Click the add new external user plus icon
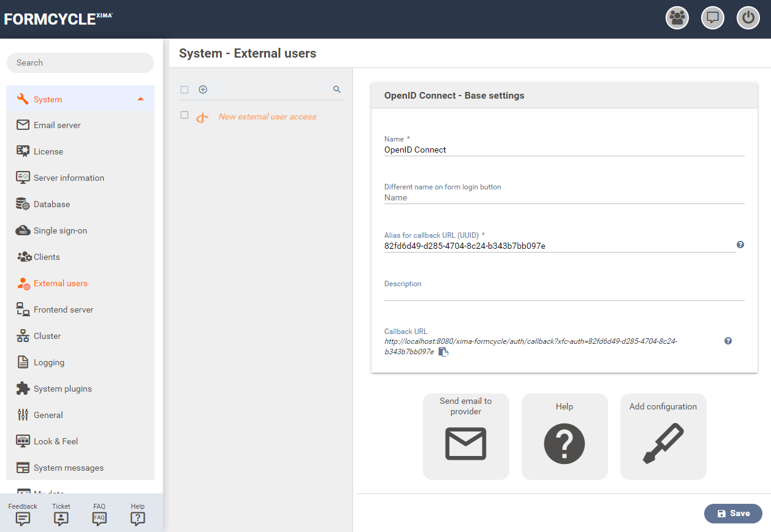 (x=203, y=89)
